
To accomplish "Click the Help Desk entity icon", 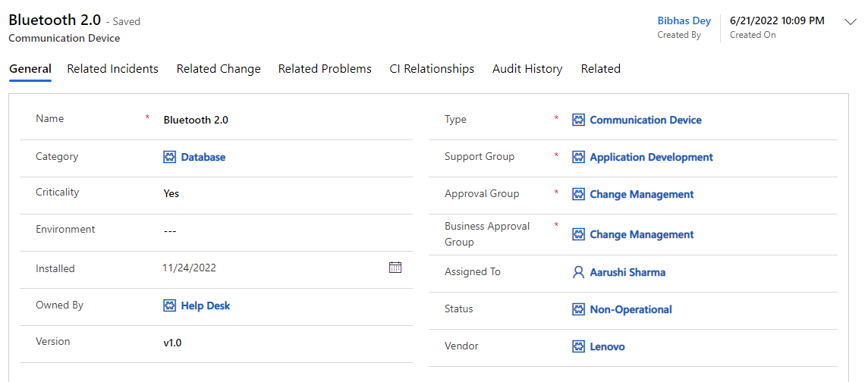I will pos(170,305).
